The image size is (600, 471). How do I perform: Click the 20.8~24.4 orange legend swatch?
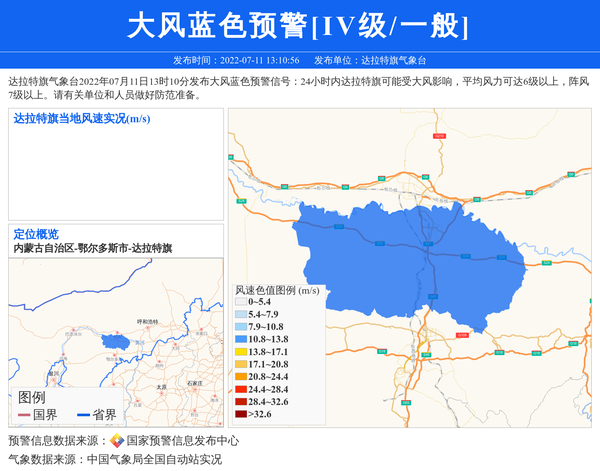(240, 376)
